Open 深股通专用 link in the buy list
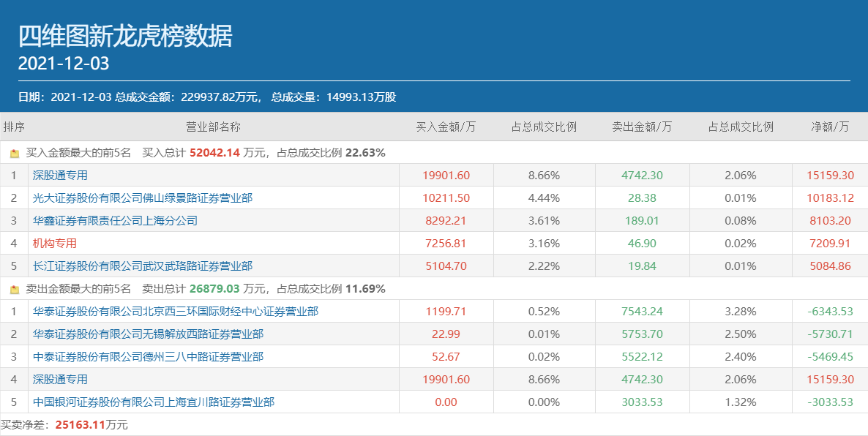This screenshot has width=868, height=436. coord(60,176)
